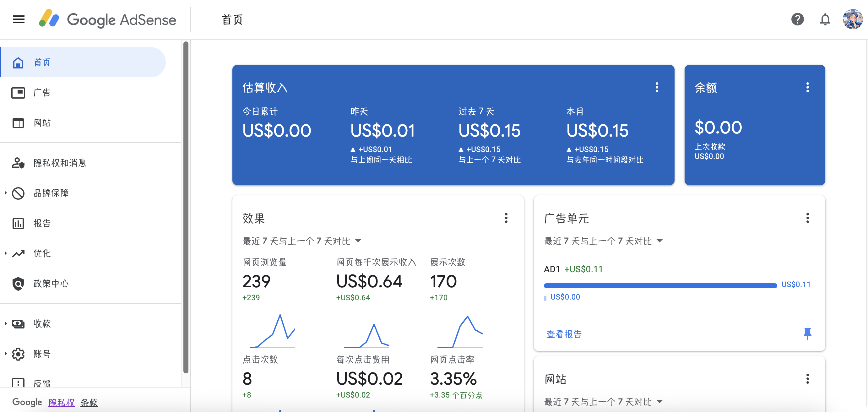Open the 隐私权 footer link
Screen dimensions: 868x412
61,402
